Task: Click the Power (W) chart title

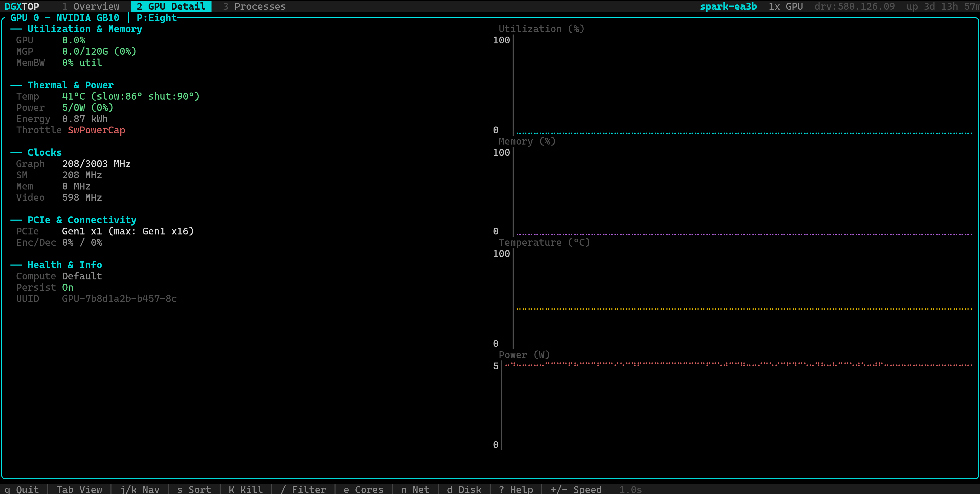Action: point(524,355)
